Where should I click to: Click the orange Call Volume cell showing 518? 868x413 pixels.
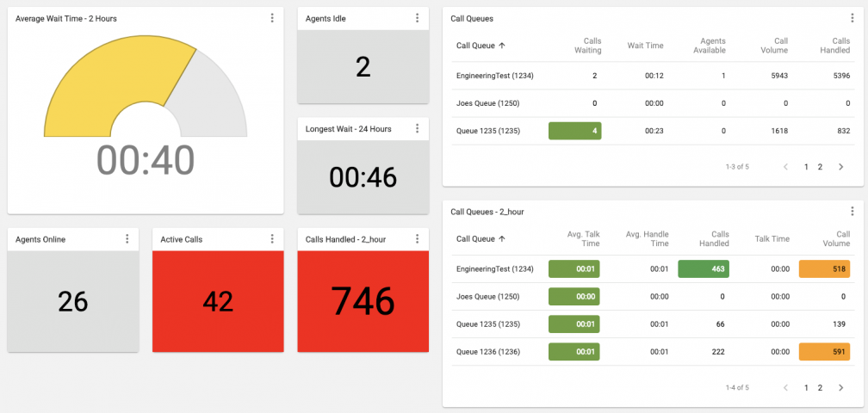click(x=824, y=269)
